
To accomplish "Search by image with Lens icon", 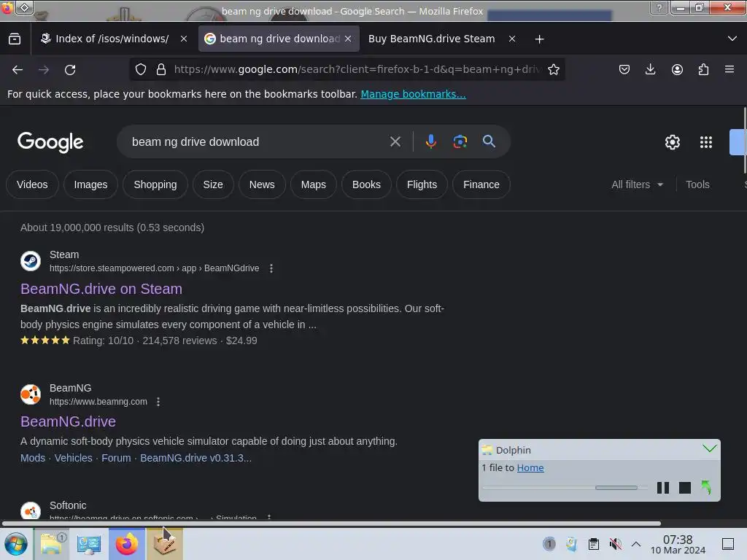I will [x=460, y=141].
